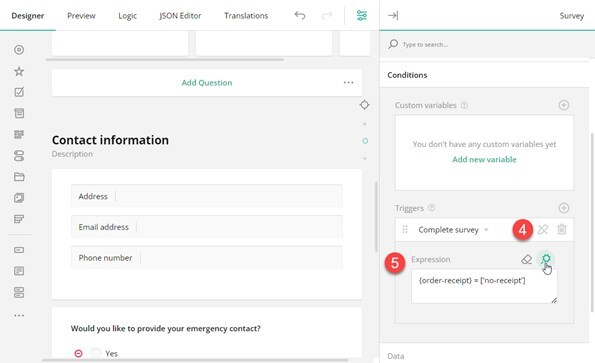The width and height of the screenshot is (595, 363).
Task: Open the Logic tab
Action: 128,16
